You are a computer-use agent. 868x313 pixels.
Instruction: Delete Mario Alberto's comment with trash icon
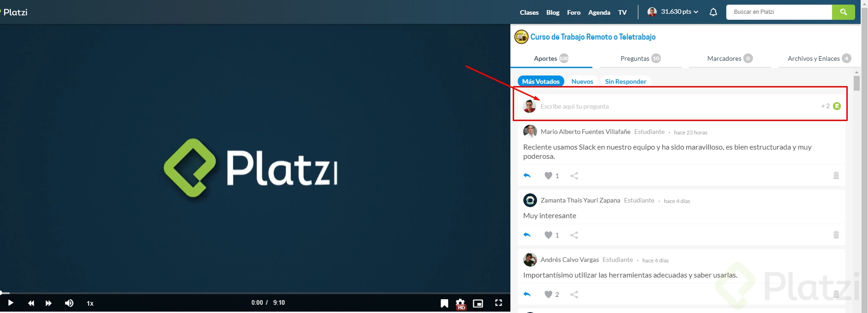(836, 175)
